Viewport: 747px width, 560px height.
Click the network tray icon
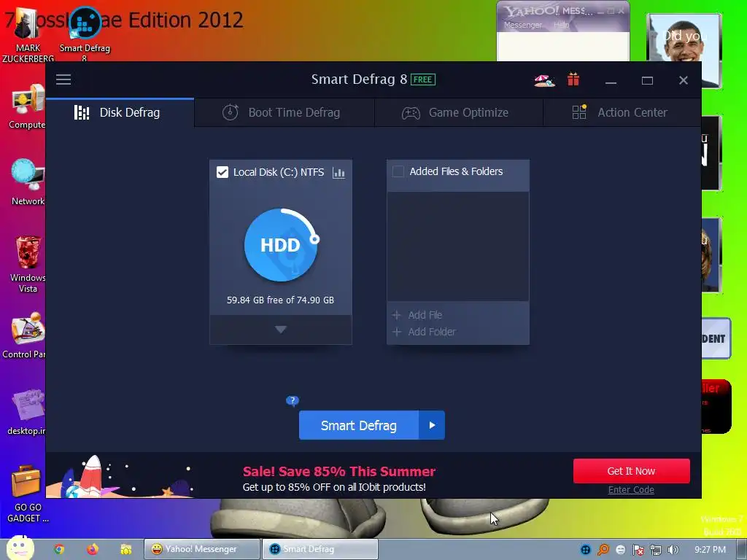(x=656, y=550)
